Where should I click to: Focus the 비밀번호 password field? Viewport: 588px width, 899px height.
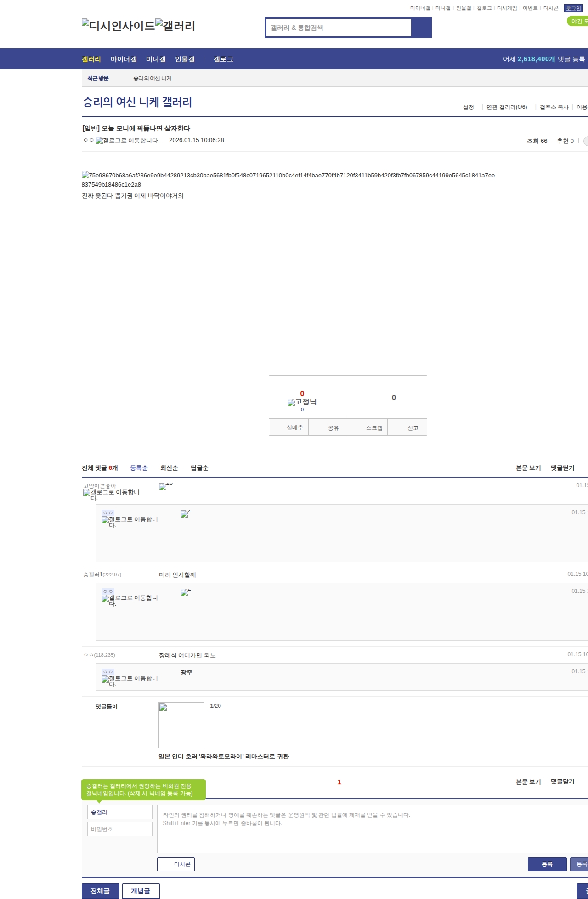click(120, 829)
